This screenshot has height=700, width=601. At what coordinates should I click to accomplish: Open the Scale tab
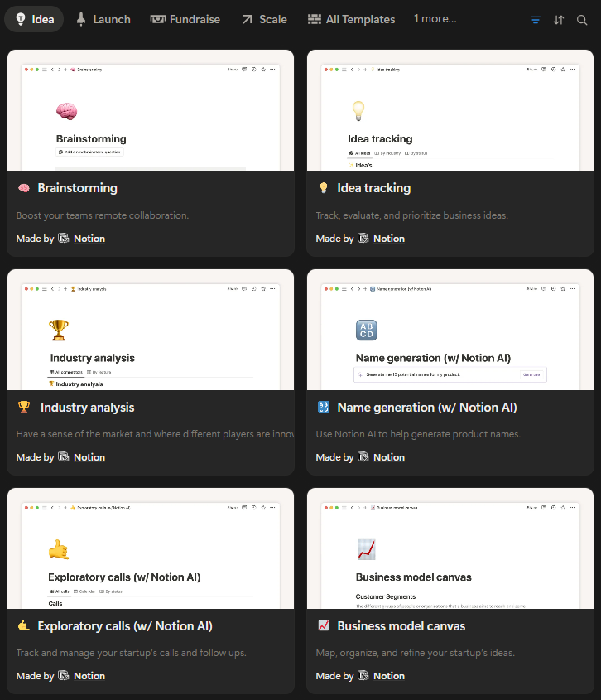(265, 20)
